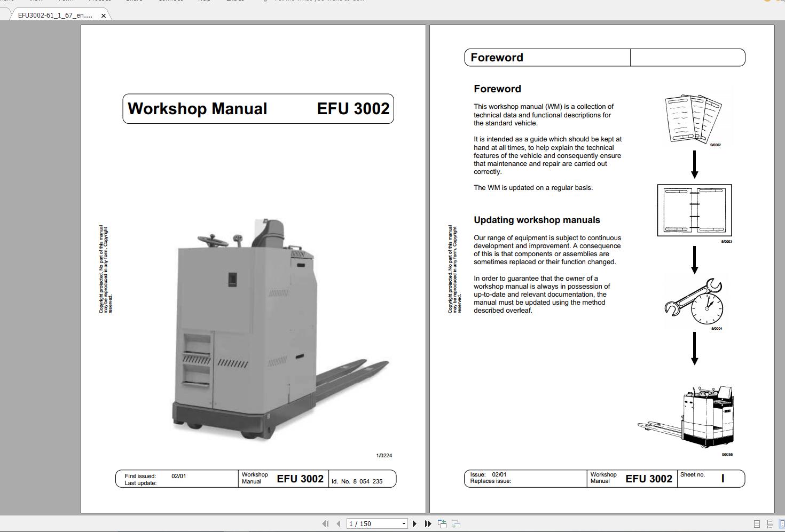Switch to the Share tab
This screenshot has height=532, width=785.
coord(134,2)
